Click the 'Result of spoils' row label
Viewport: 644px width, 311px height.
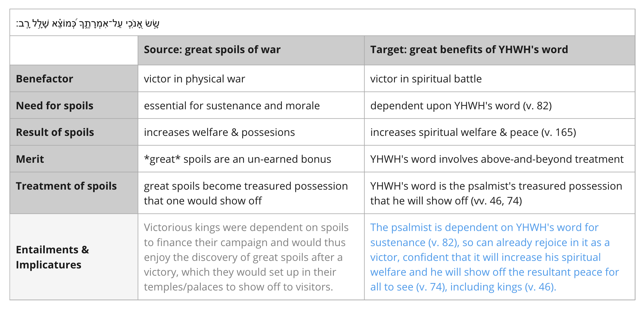click(x=55, y=132)
